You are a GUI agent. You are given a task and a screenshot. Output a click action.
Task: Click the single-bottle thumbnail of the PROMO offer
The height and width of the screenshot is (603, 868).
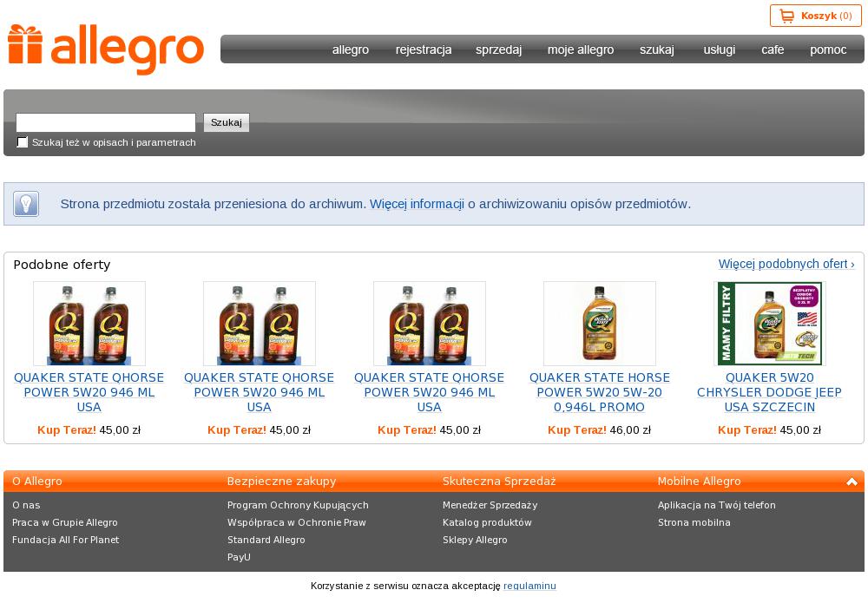point(600,324)
